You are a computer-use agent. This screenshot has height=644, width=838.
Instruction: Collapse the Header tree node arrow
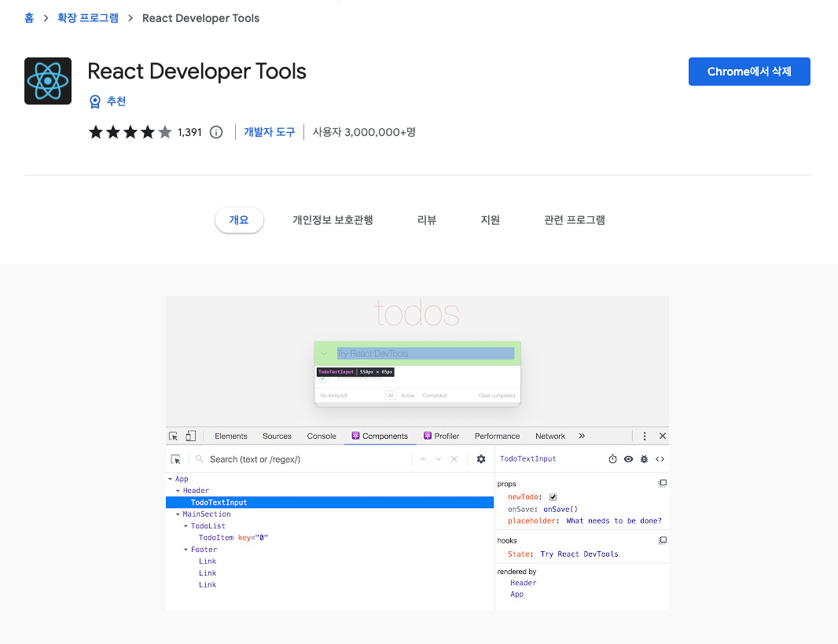[178, 491]
